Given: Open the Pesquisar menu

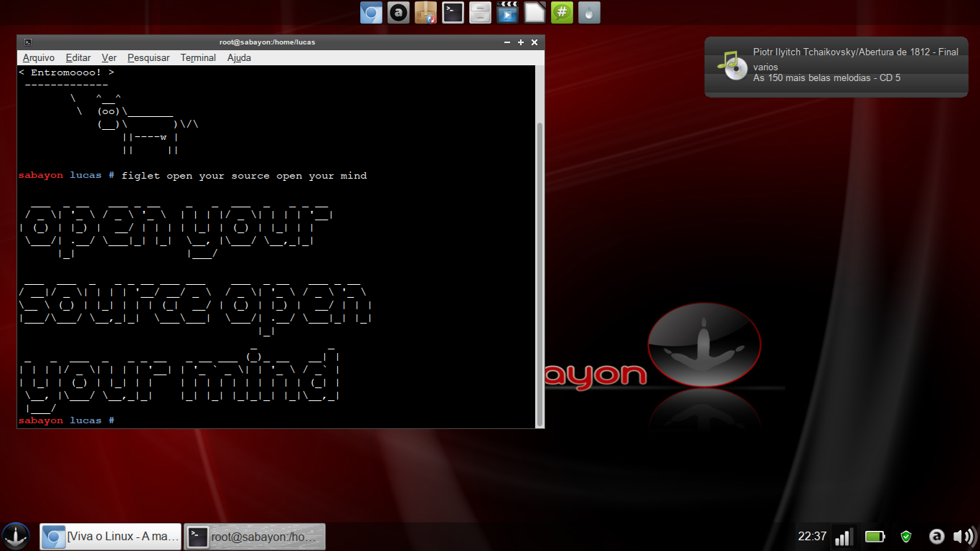Looking at the screenshot, I should click(149, 57).
